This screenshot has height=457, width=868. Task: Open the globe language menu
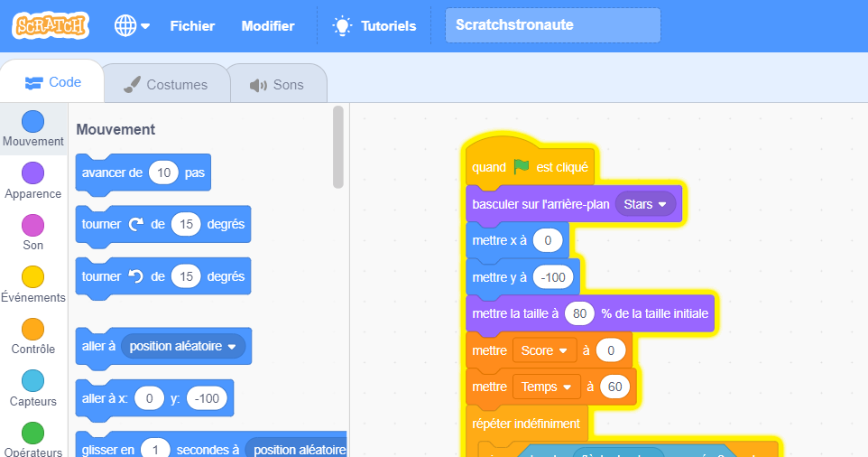click(132, 26)
